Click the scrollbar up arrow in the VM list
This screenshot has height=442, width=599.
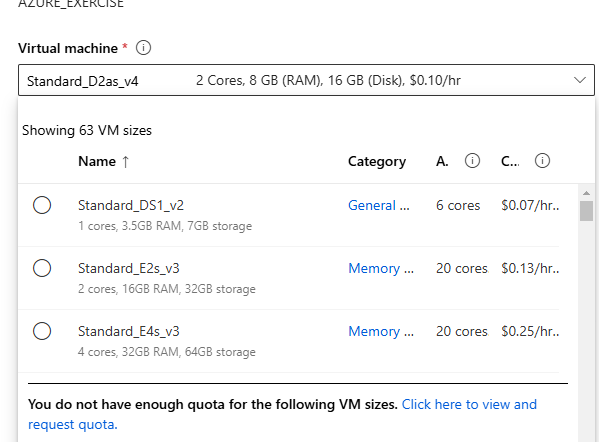(586, 193)
